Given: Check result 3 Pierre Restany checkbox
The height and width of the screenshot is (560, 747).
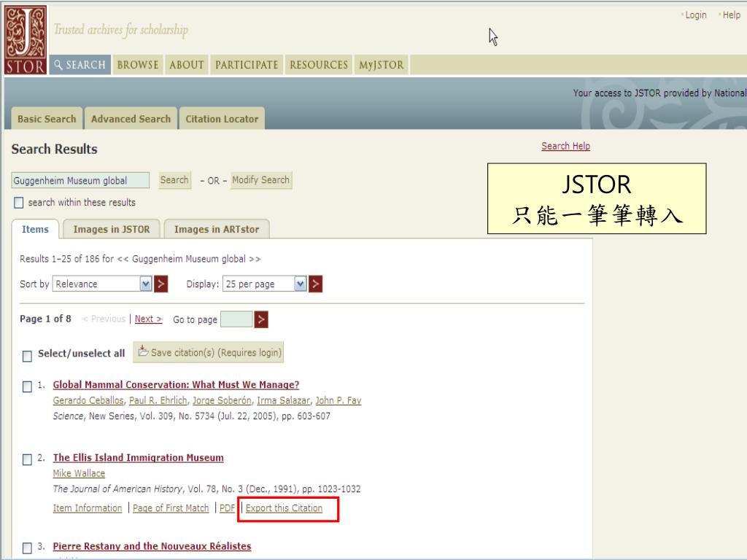Looking at the screenshot, I should click(27, 548).
